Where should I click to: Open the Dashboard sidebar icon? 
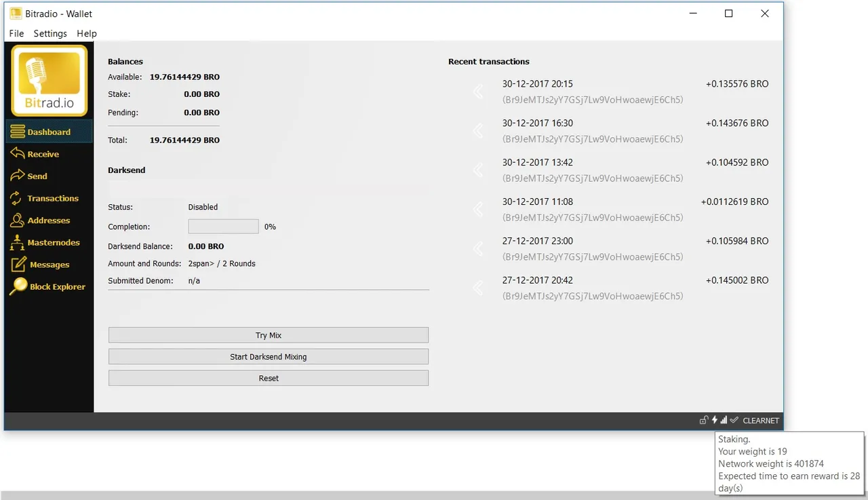(18, 132)
